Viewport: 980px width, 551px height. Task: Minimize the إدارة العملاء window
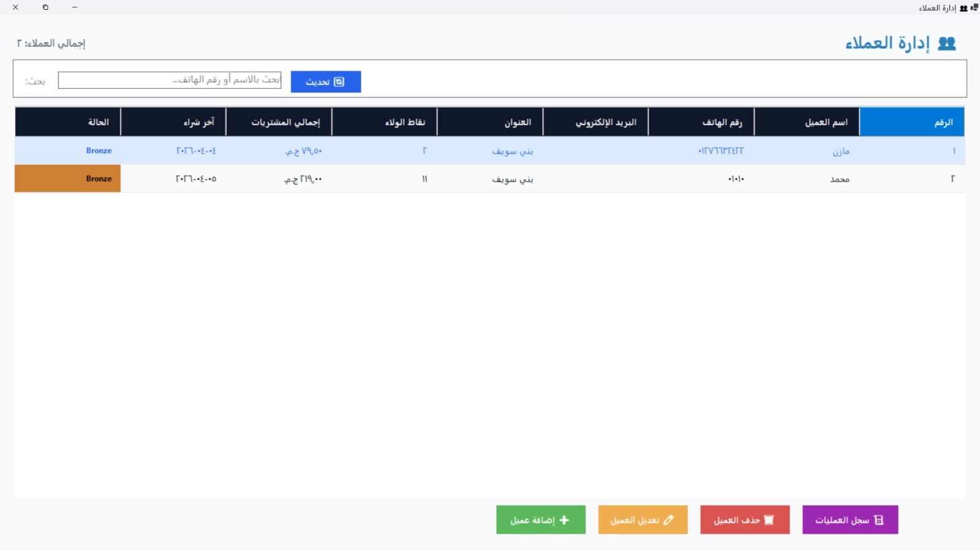pos(75,7)
